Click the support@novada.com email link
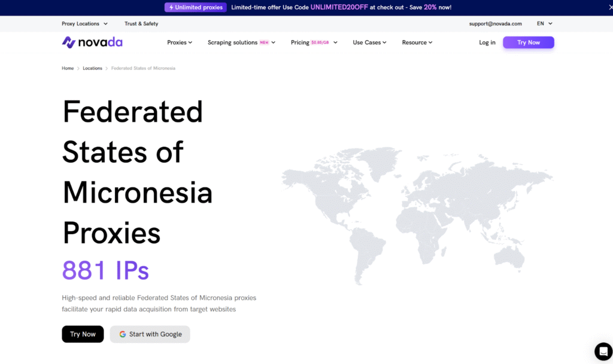The width and height of the screenshot is (613, 364). click(x=495, y=24)
